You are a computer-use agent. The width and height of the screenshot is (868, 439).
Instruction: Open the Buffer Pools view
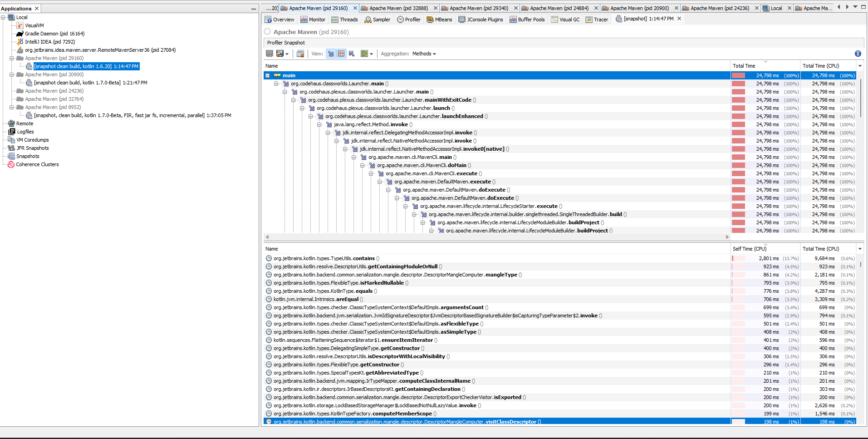526,20
